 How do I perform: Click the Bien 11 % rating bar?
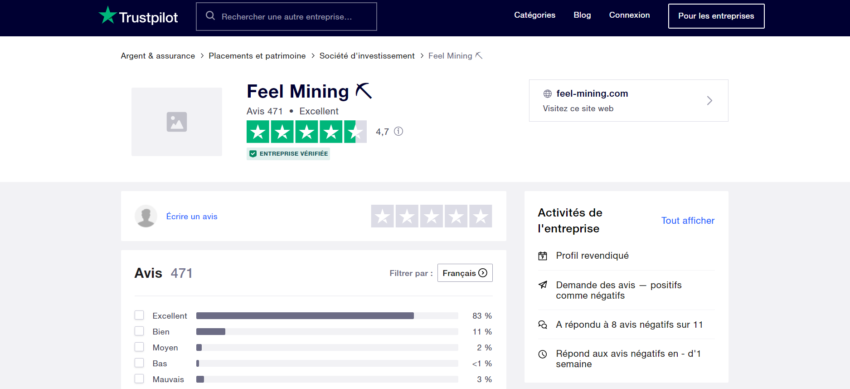[327, 332]
